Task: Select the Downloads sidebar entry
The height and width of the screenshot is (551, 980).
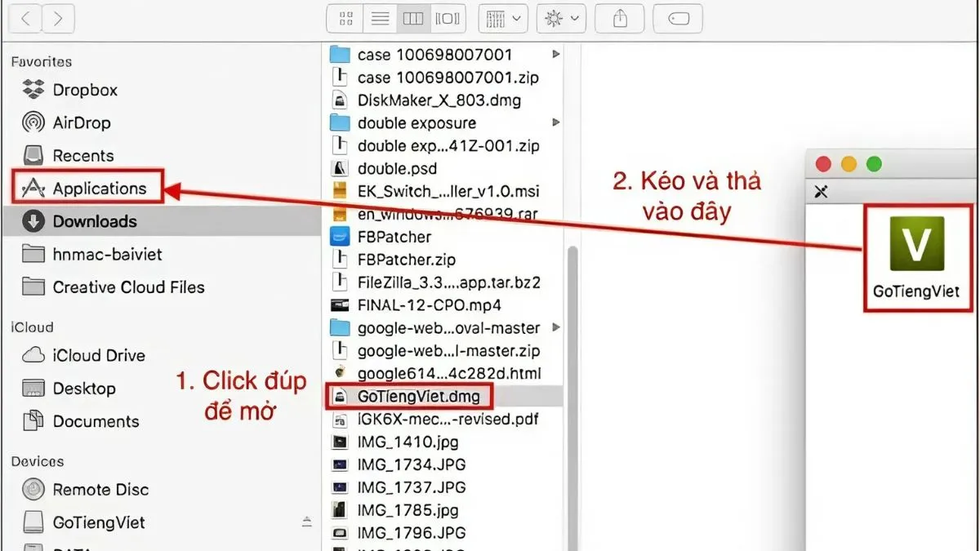Action: [x=96, y=220]
